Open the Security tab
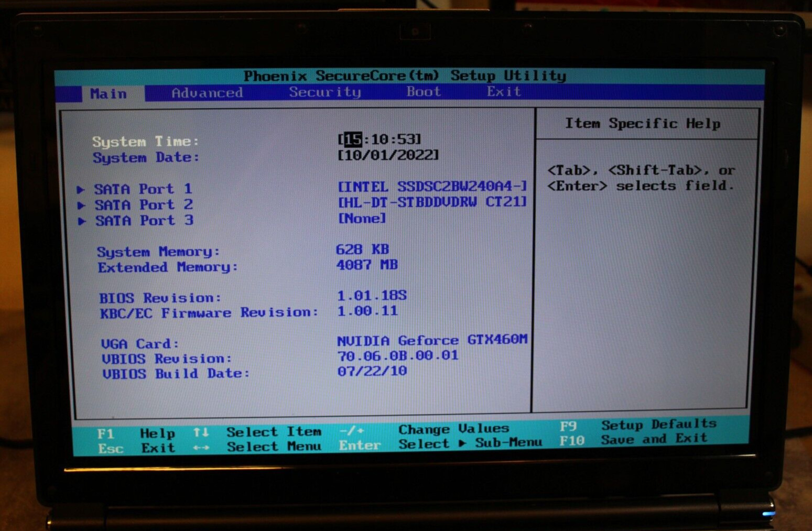812x531 pixels. [325, 92]
